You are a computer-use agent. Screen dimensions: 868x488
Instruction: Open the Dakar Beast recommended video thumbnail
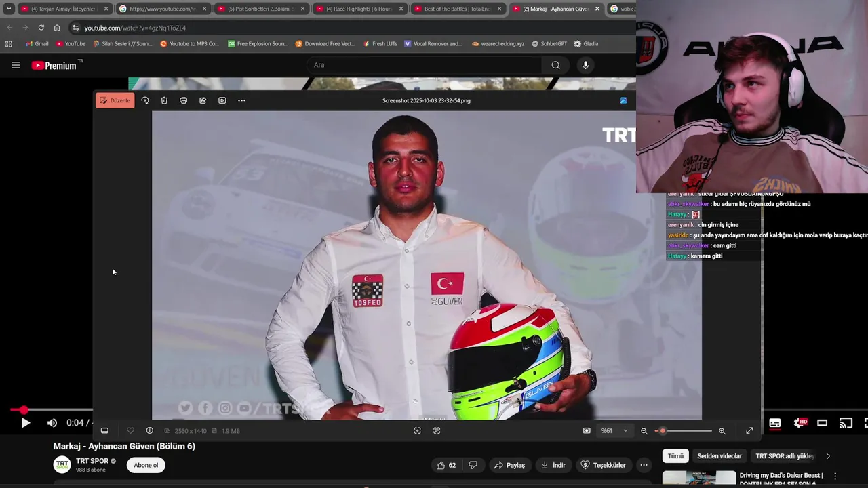(699, 478)
